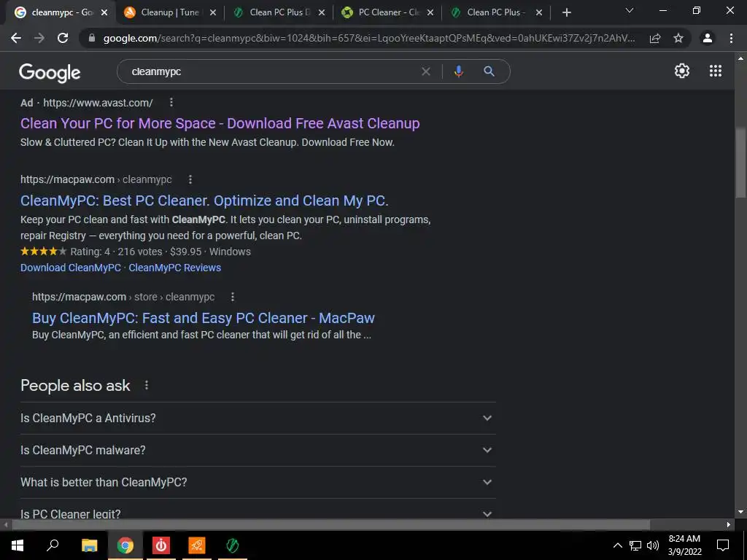Share this page from address bar
Viewport: 747px width, 560px height.
click(655, 39)
